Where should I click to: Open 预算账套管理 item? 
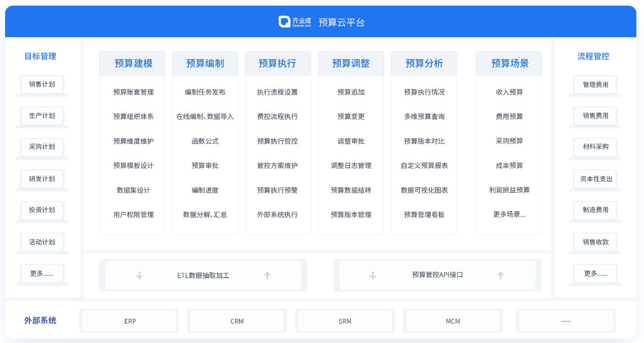point(133,92)
